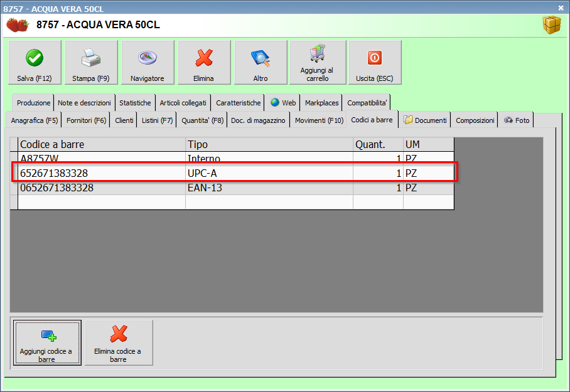Screen dimensions: 570x392
Task: Open the Navigatore compass button
Action: pyautogui.click(x=148, y=63)
